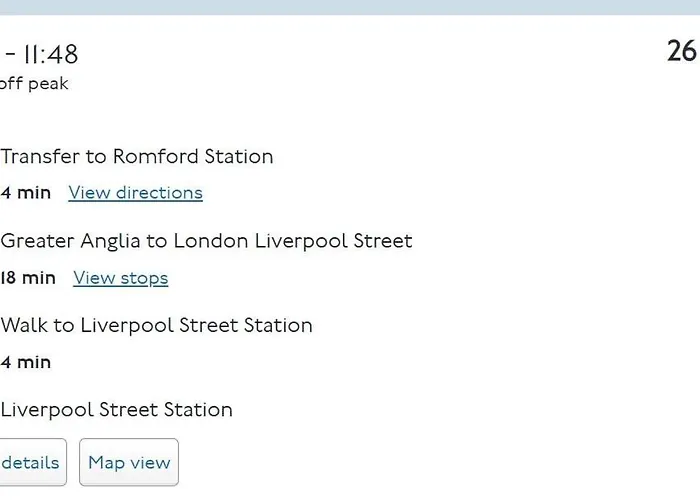Image resolution: width=700 pixels, height=500 pixels.
Task: Select Romford Station in the transfer leg
Action: point(193,157)
